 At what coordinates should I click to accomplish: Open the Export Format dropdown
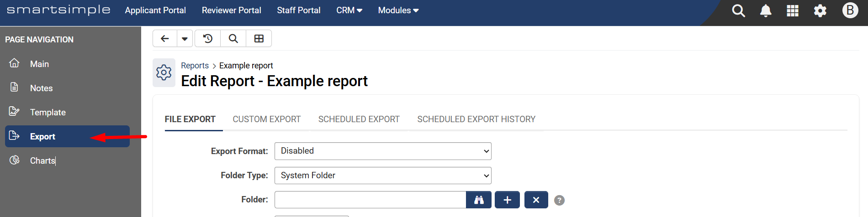pos(383,151)
